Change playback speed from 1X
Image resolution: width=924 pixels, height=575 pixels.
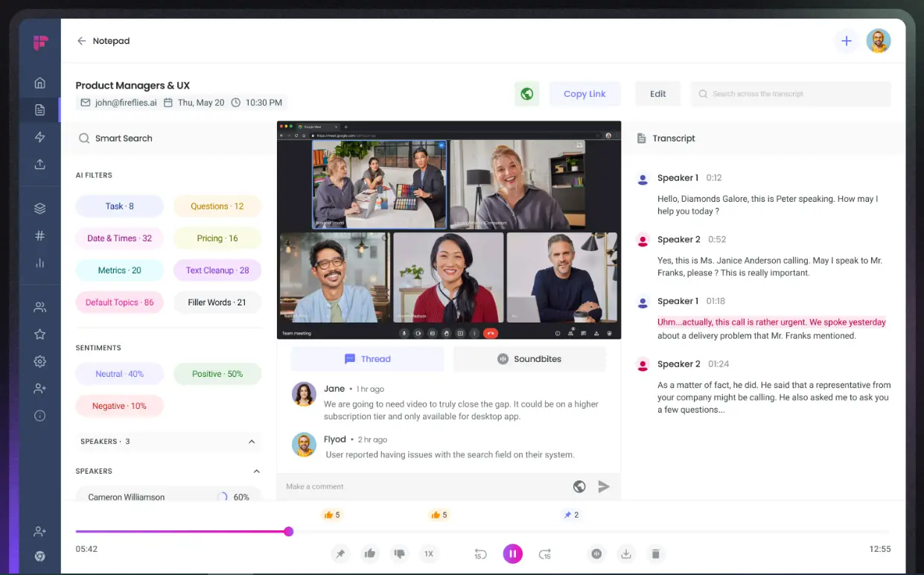[429, 553]
